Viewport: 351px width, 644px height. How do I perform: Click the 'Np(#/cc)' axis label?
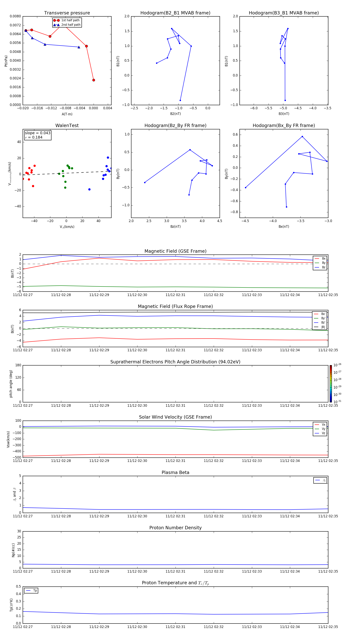click(13, 550)
